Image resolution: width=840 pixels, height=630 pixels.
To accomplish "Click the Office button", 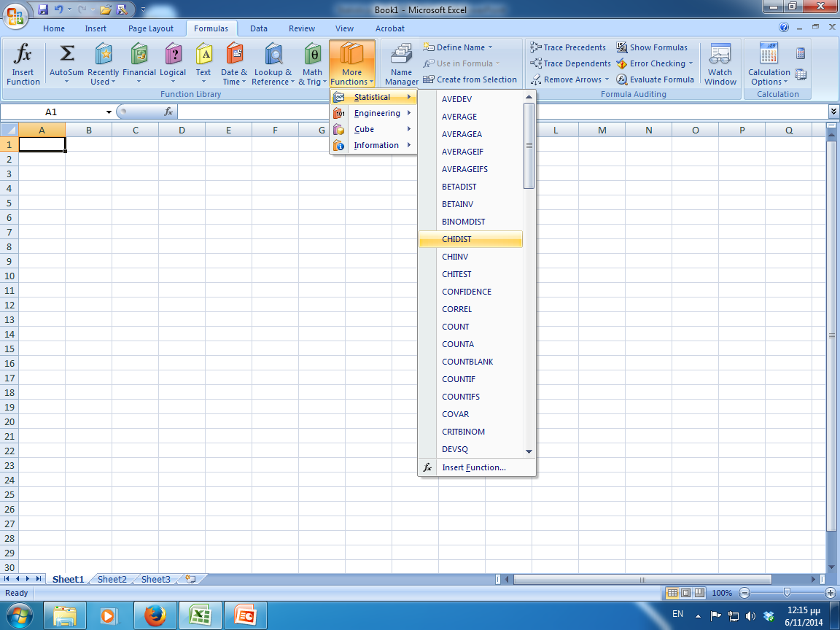I will click(15, 15).
